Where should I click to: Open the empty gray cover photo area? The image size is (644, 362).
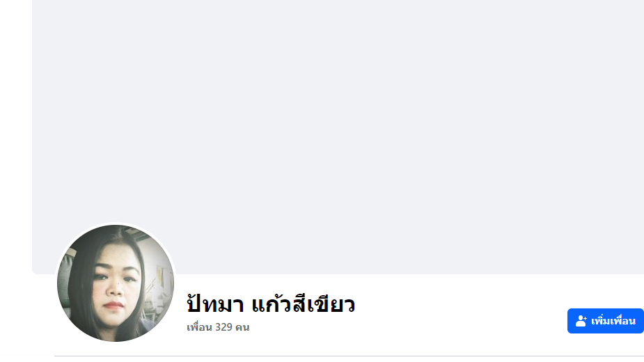click(x=338, y=123)
